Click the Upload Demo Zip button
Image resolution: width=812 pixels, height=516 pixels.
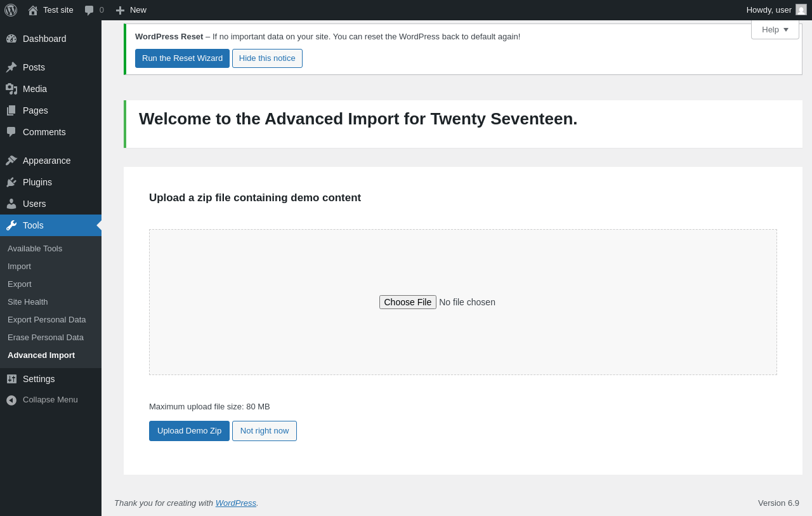tap(189, 431)
